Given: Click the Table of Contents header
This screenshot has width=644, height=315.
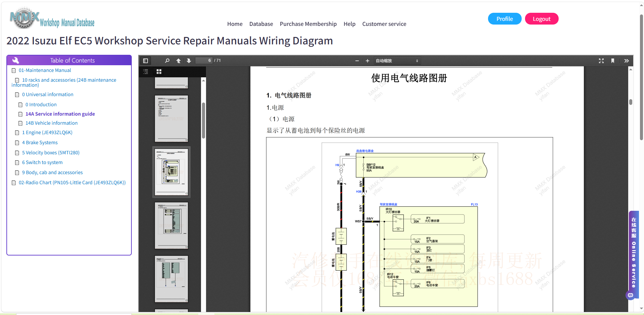Looking at the screenshot, I should point(69,60).
